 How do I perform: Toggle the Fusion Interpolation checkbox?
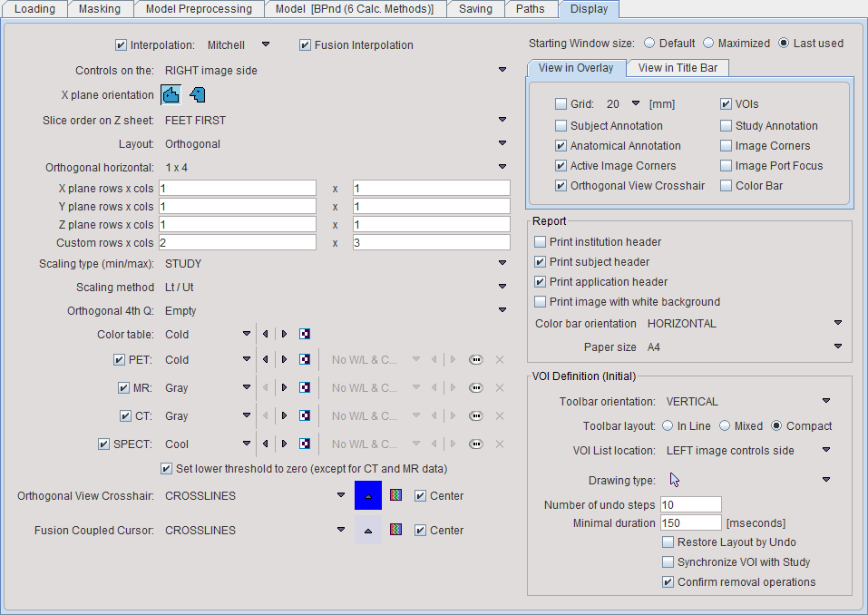pyautogui.click(x=305, y=45)
